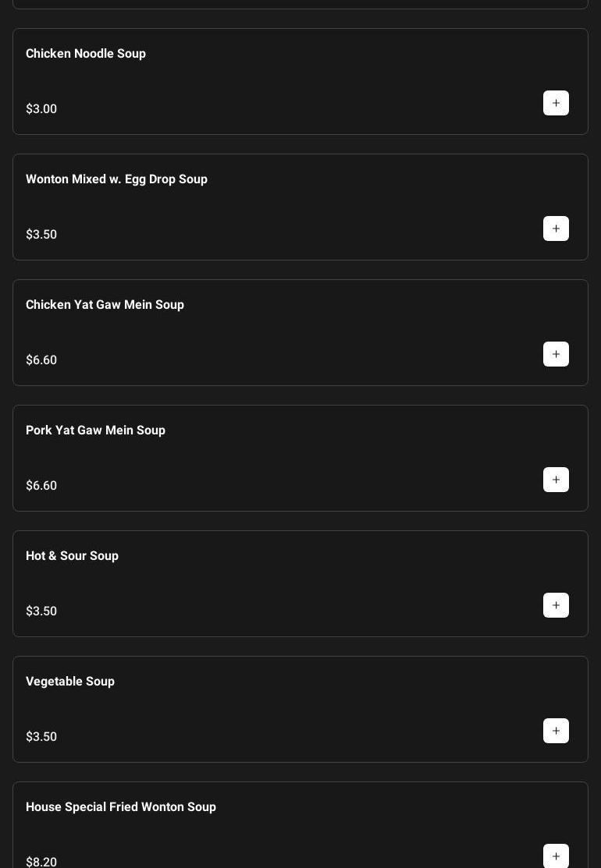Click the $6.60 price under Pork Yat Gaw Mein
This screenshot has height=868, width=601.
click(x=41, y=486)
